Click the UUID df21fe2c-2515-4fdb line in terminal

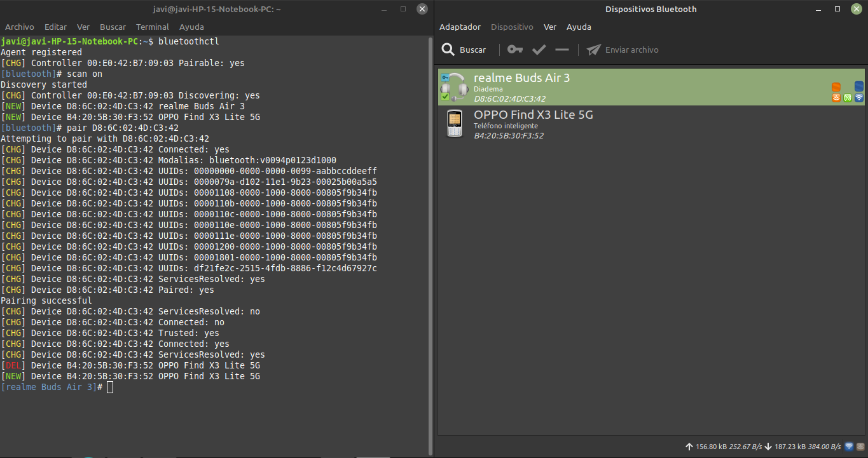pos(189,268)
